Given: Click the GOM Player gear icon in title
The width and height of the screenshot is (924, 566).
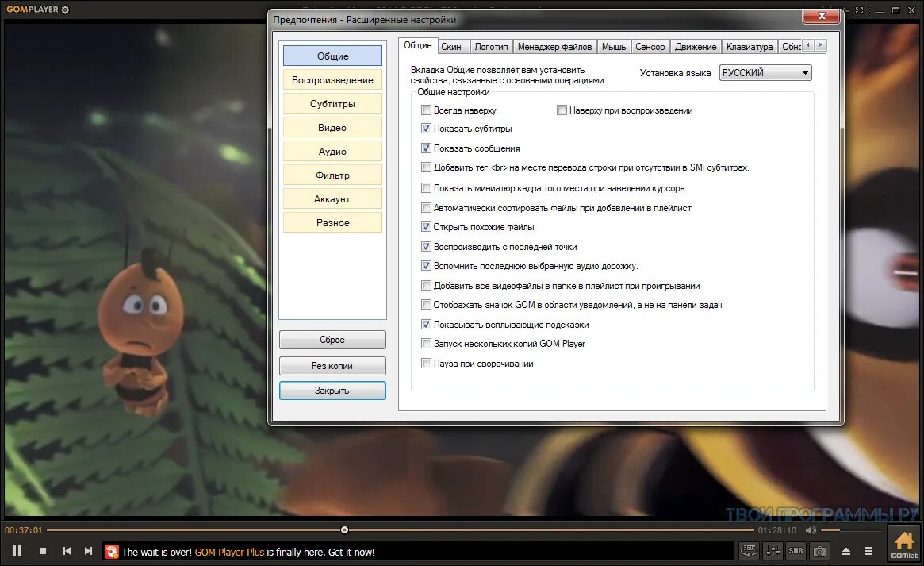Looking at the screenshot, I should [x=65, y=10].
